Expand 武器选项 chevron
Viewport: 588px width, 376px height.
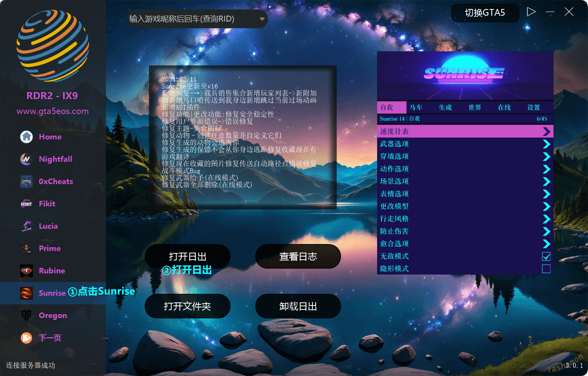(546, 144)
